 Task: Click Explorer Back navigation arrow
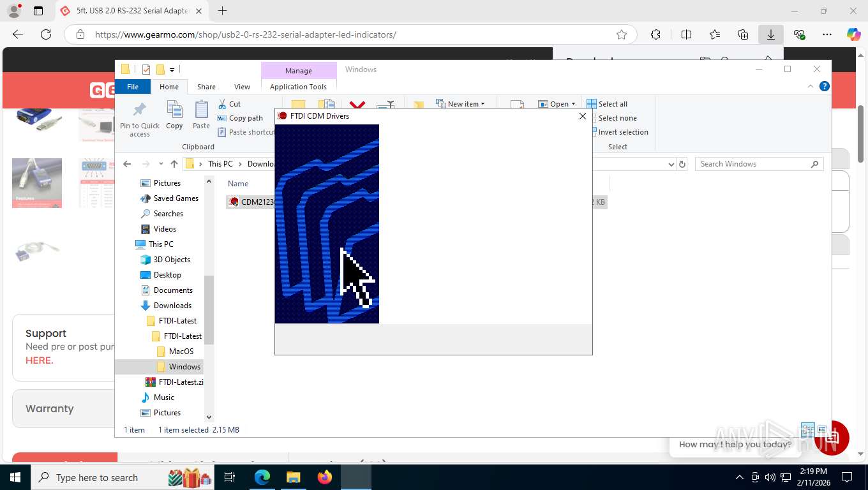coord(127,164)
